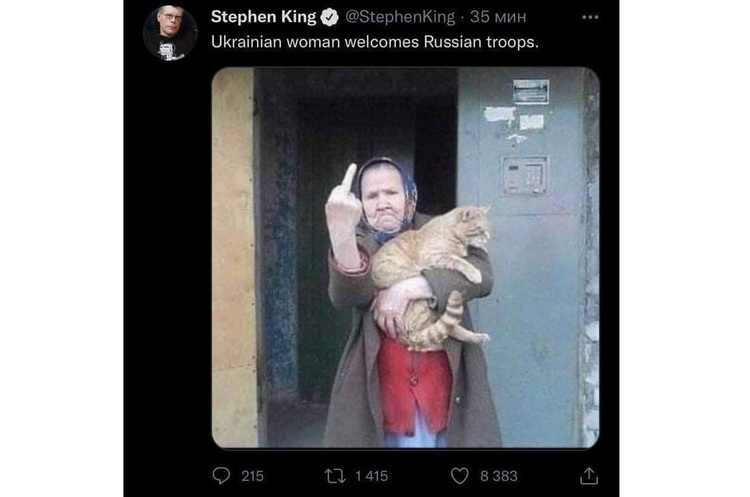Click the 8 383 likes count
Viewport: 750px width, 497px height.
coord(498,476)
